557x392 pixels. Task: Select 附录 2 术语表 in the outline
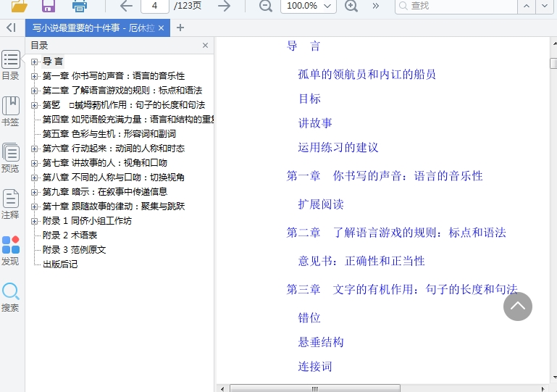point(70,235)
